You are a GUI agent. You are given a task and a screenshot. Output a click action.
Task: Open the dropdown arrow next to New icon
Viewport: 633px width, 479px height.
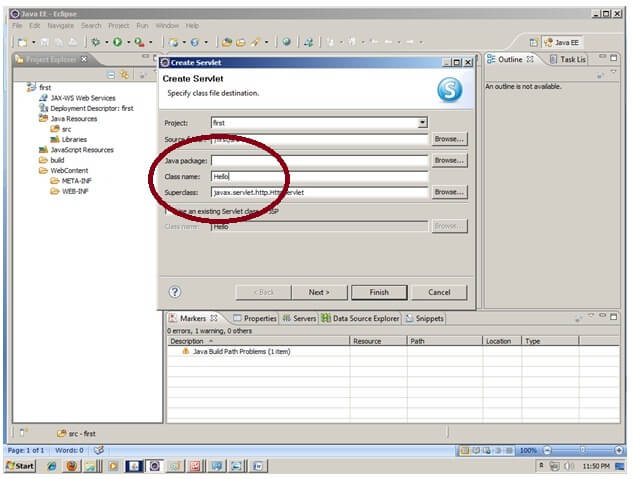(x=34, y=42)
